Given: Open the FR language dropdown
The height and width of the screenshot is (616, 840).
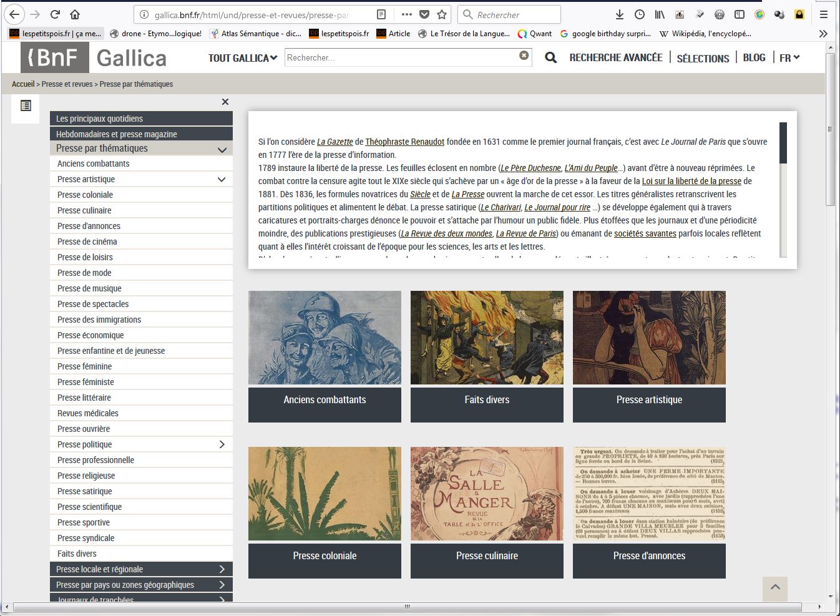Looking at the screenshot, I should [789, 58].
